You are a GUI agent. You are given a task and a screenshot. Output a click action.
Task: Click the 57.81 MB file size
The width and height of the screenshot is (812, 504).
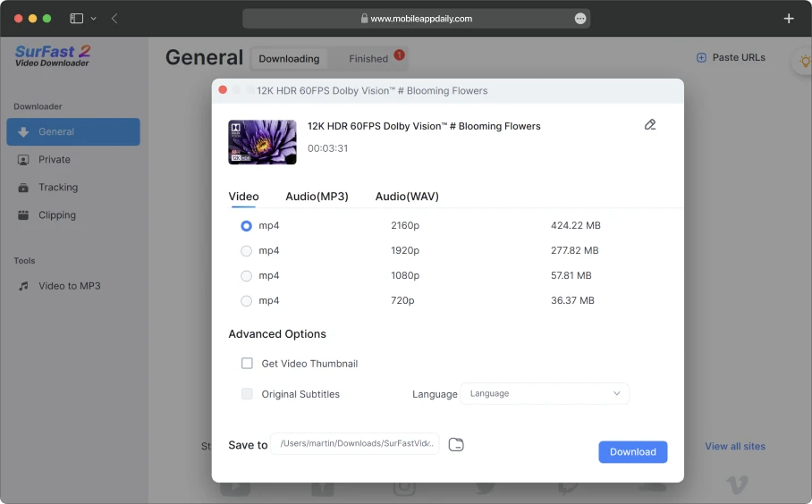pos(571,275)
